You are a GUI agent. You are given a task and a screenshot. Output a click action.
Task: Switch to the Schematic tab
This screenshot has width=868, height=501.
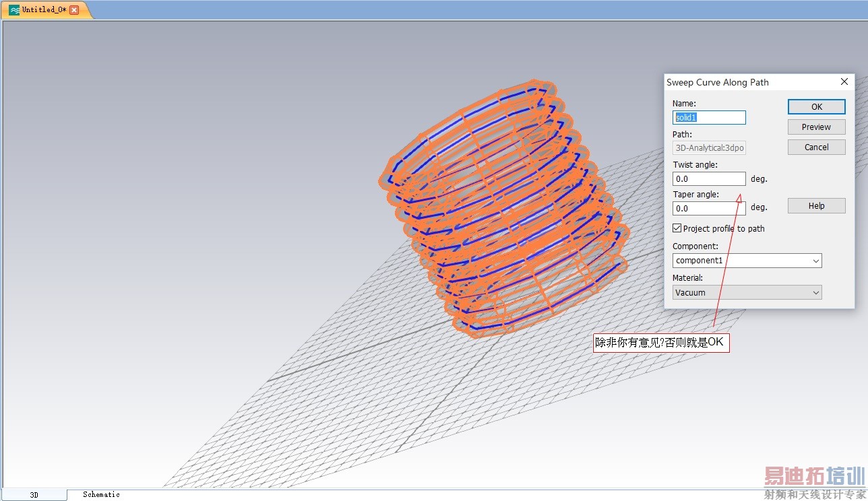[101, 495]
